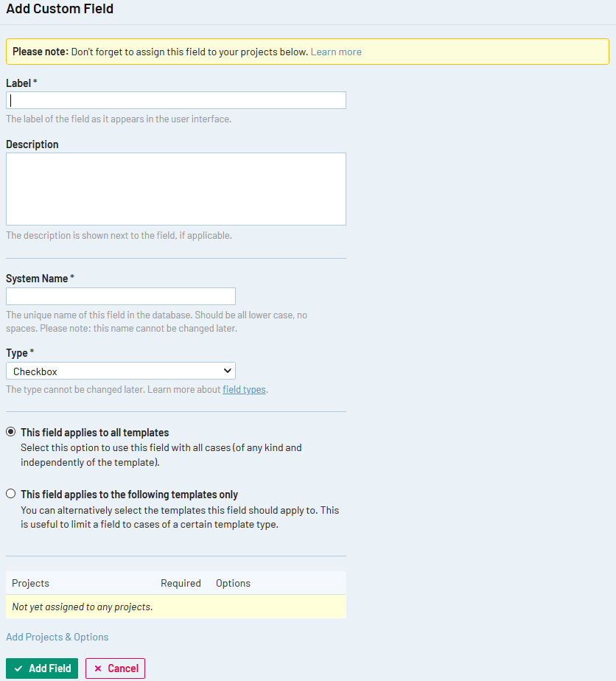Image resolution: width=616 pixels, height=681 pixels.
Task: Select 'applies to the following templates only' radio
Action: tap(11, 494)
